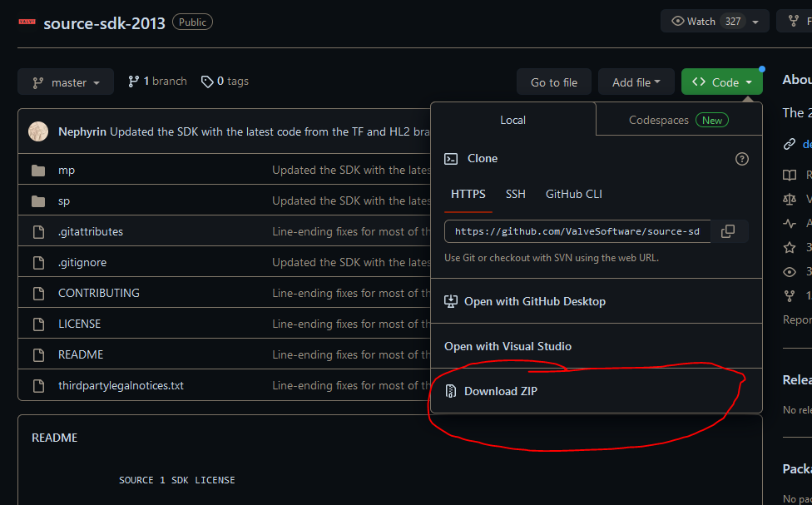Image resolution: width=812 pixels, height=505 pixels.
Task: Click the Valve logo beside repository name
Action: coord(27,22)
